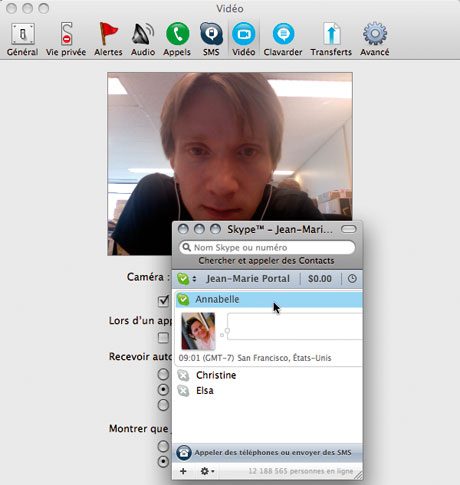Open the Appels green phone preferences

click(x=177, y=39)
